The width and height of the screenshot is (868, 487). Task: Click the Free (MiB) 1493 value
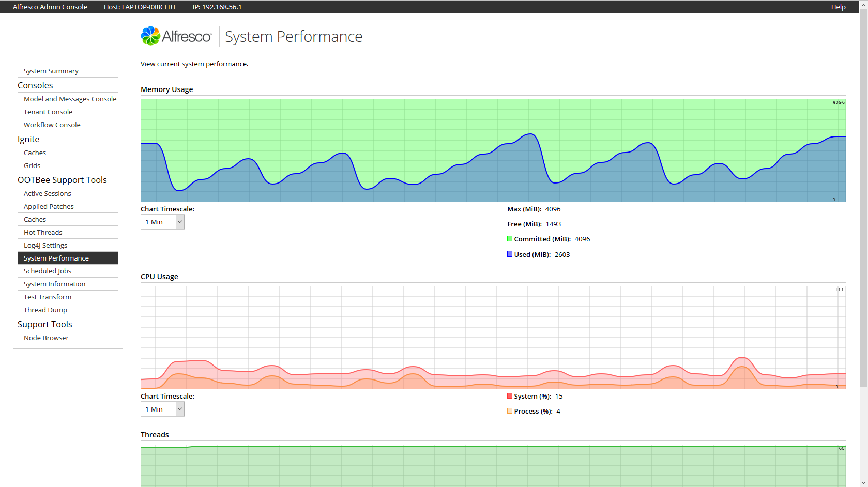(553, 224)
